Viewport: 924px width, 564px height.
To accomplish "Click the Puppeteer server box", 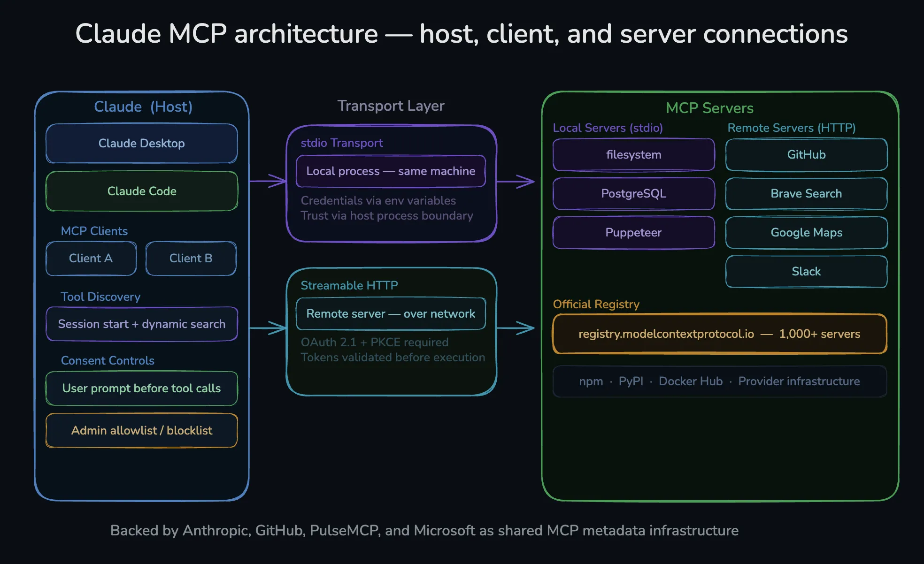I will pos(634,232).
